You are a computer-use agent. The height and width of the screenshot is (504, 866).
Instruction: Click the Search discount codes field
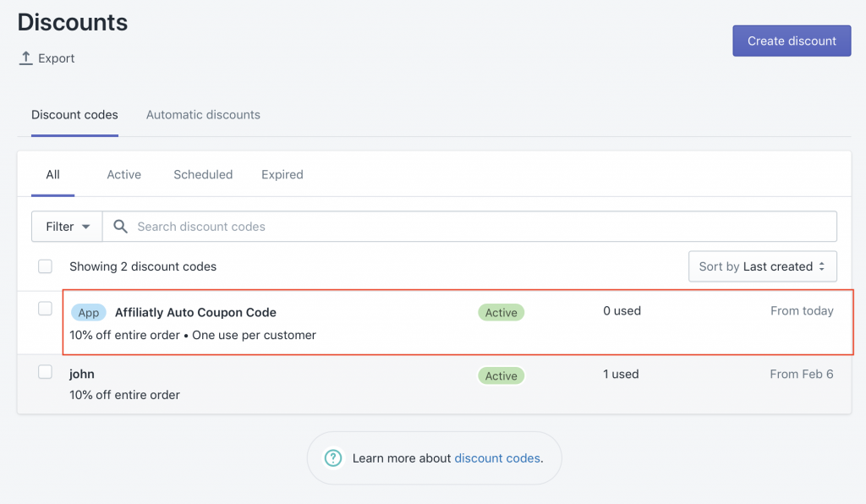tap(470, 227)
